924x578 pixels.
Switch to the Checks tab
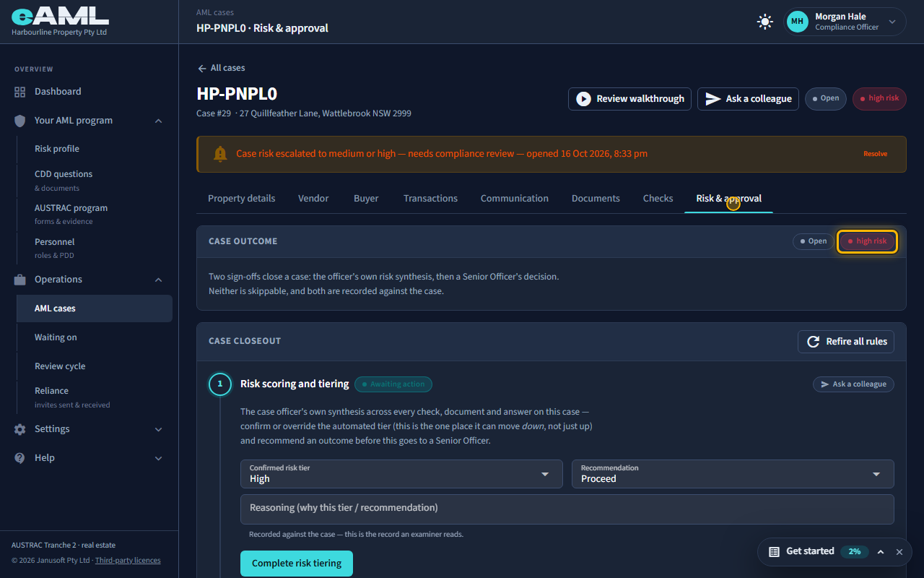658,199
